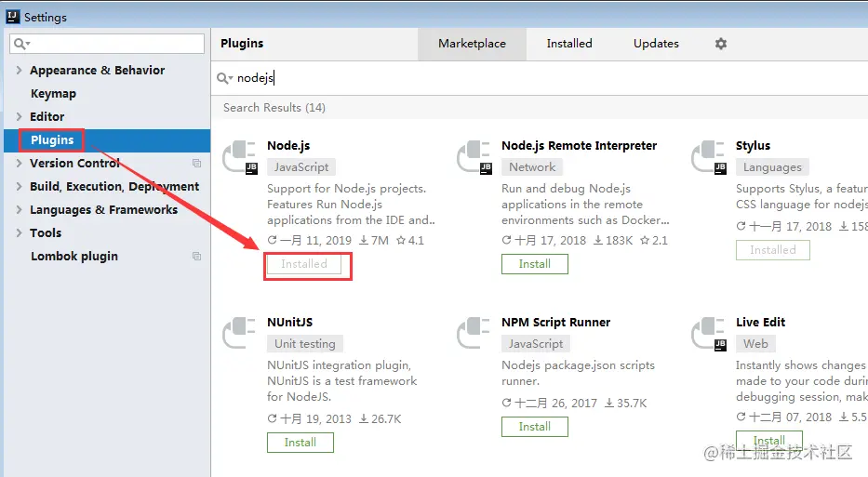Click the 7M downloads count for Node.js
The image size is (868, 477).
point(374,241)
